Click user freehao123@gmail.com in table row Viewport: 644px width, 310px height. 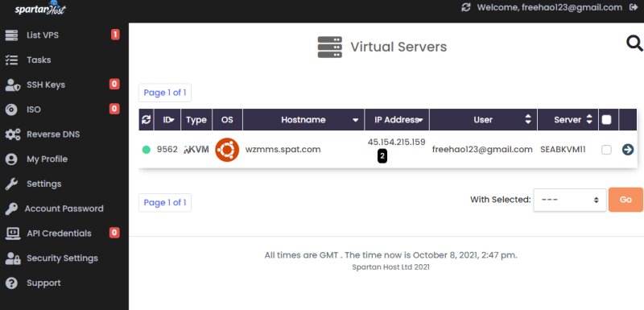[x=482, y=150]
